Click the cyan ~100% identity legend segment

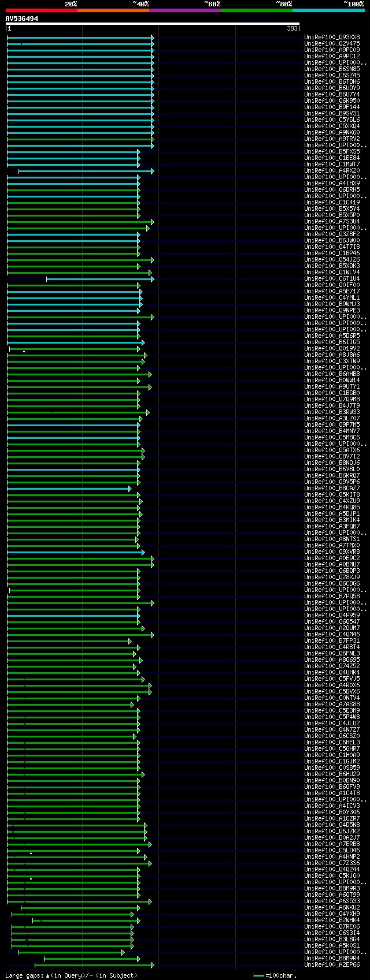328,10
